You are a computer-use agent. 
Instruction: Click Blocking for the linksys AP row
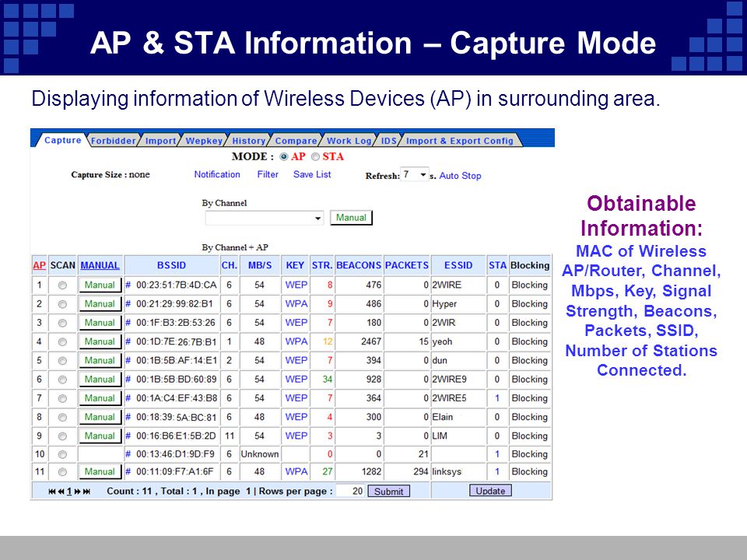(529, 472)
